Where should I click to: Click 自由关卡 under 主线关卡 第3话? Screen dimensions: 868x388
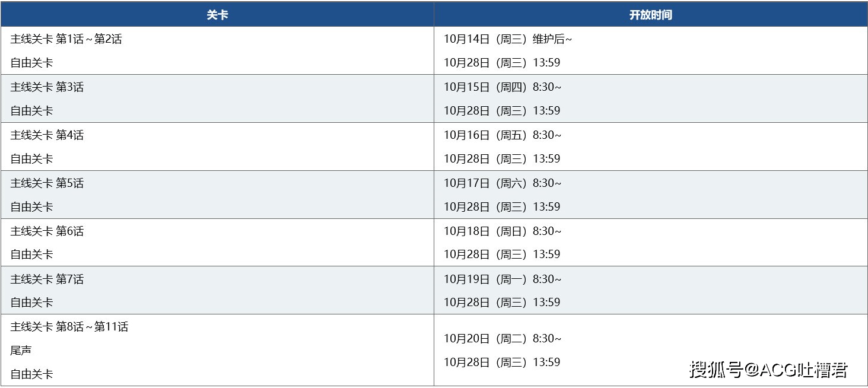point(31,111)
